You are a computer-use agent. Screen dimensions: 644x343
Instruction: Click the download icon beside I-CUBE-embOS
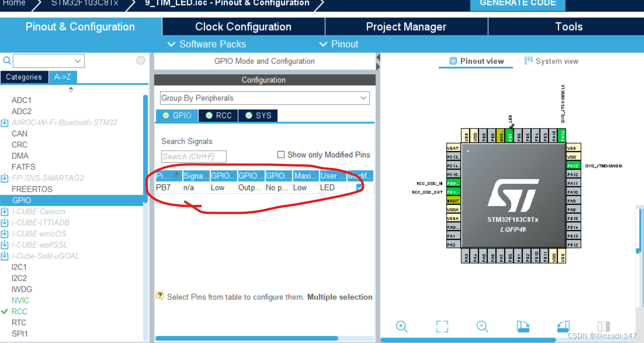click(5, 234)
